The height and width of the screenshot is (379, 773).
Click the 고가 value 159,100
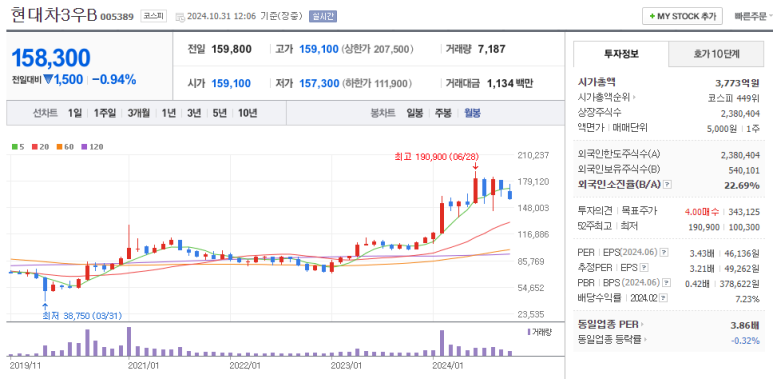[318, 49]
